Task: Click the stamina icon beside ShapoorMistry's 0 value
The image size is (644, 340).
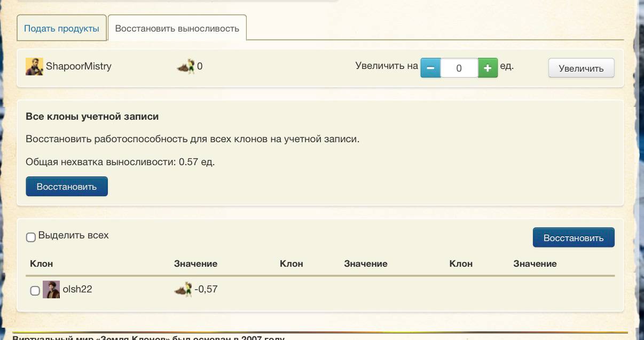Action: coord(185,67)
